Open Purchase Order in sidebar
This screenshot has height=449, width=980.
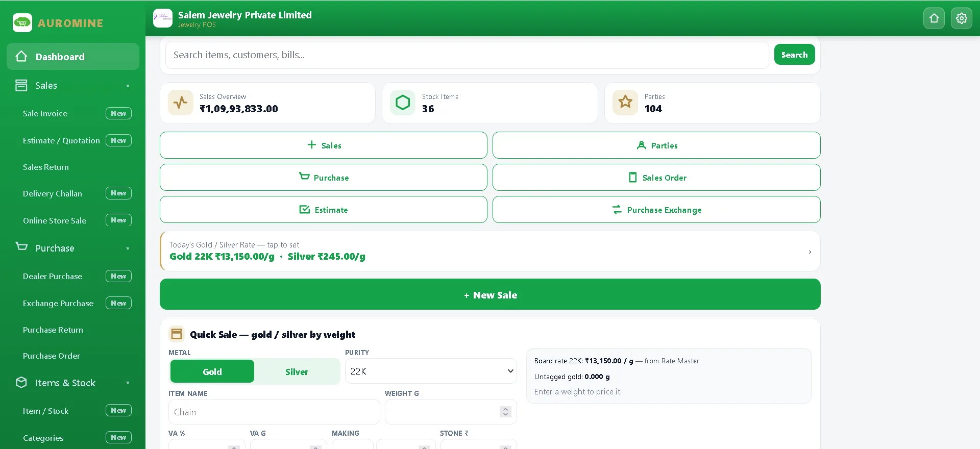(52, 356)
